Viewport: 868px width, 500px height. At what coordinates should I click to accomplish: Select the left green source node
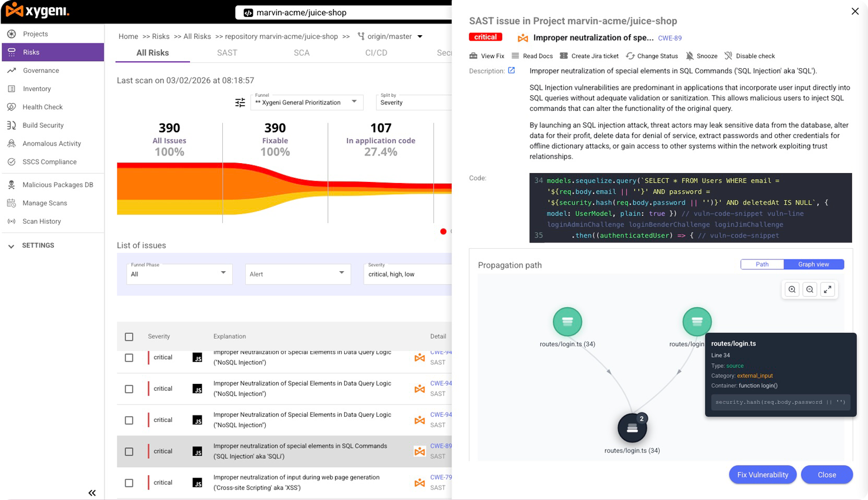click(x=568, y=322)
